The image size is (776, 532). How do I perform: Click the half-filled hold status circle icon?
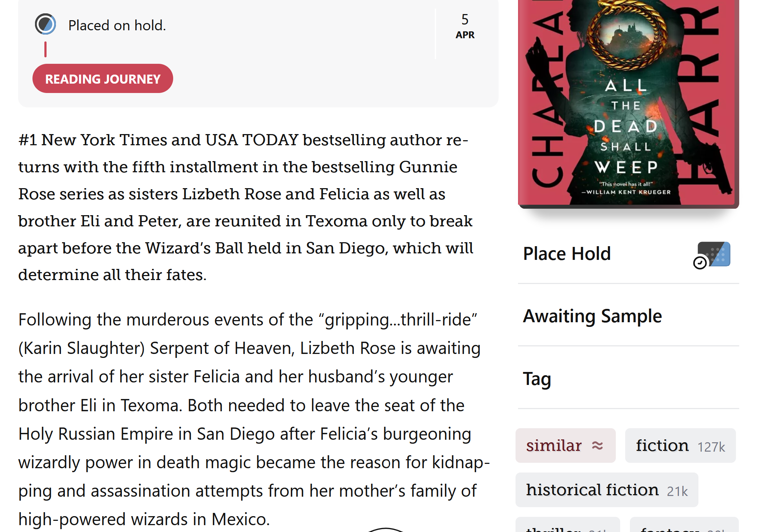(x=45, y=24)
